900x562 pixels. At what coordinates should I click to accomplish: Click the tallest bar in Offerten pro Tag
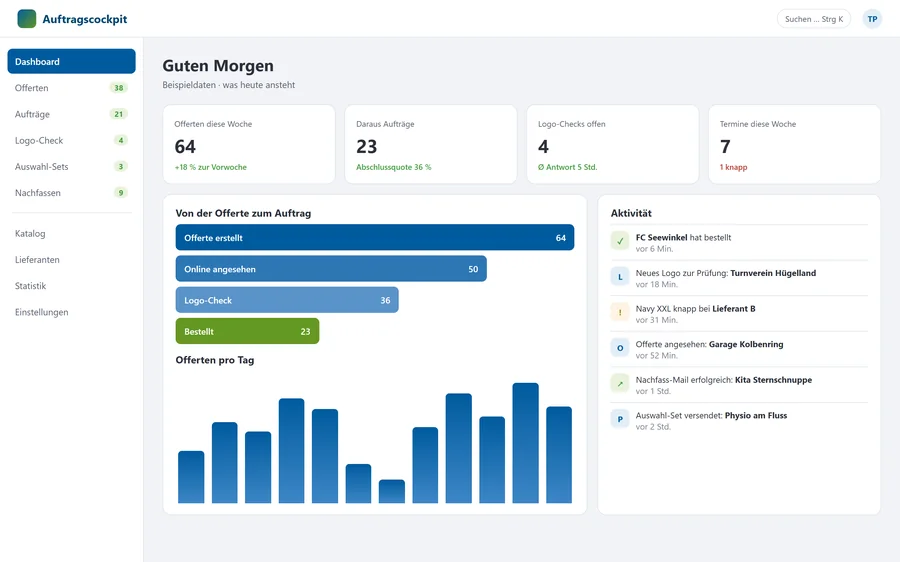tap(525, 443)
